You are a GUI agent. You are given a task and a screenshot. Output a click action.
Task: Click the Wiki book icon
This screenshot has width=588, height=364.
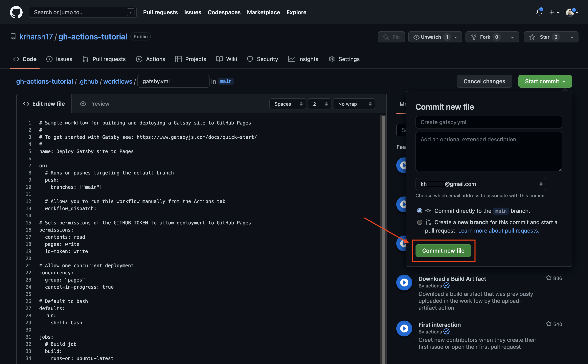pos(219,59)
